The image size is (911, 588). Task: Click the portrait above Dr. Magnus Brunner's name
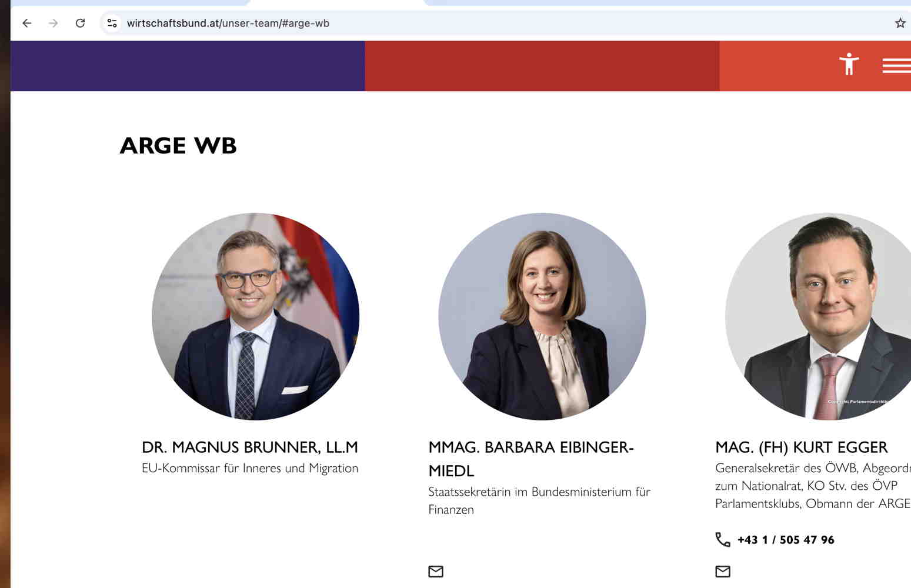(x=255, y=316)
